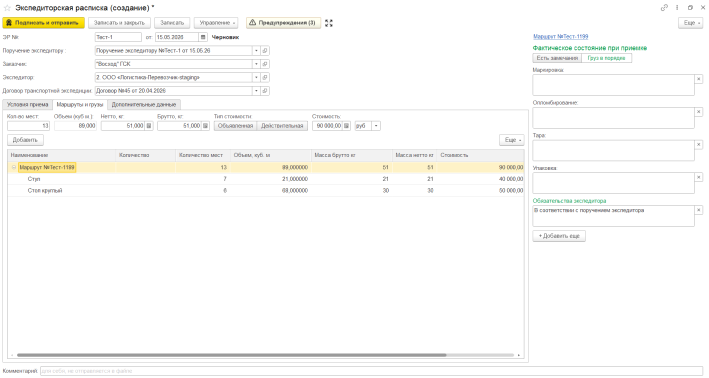Click the Упаковка text area
The height and width of the screenshot is (378, 709).
pos(613,183)
